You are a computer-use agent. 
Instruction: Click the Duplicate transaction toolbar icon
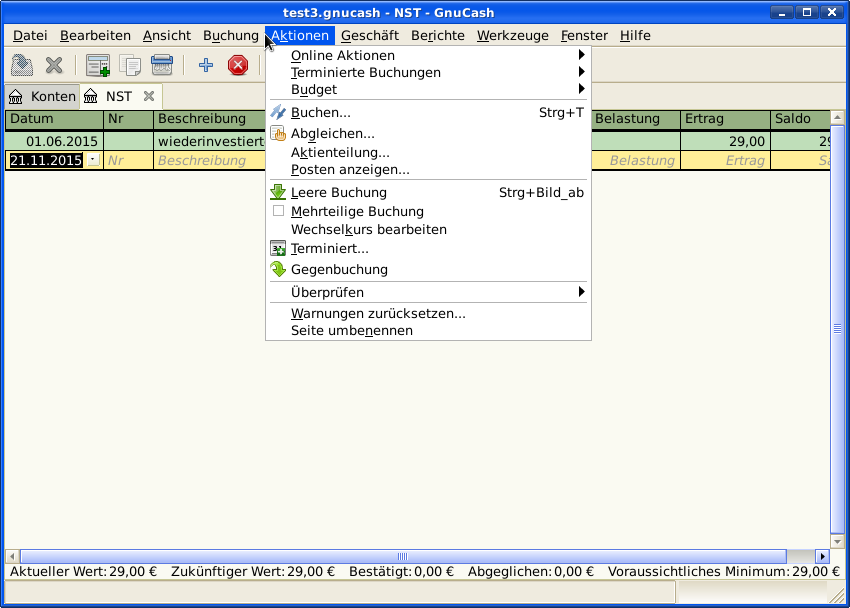(x=130, y=66)
